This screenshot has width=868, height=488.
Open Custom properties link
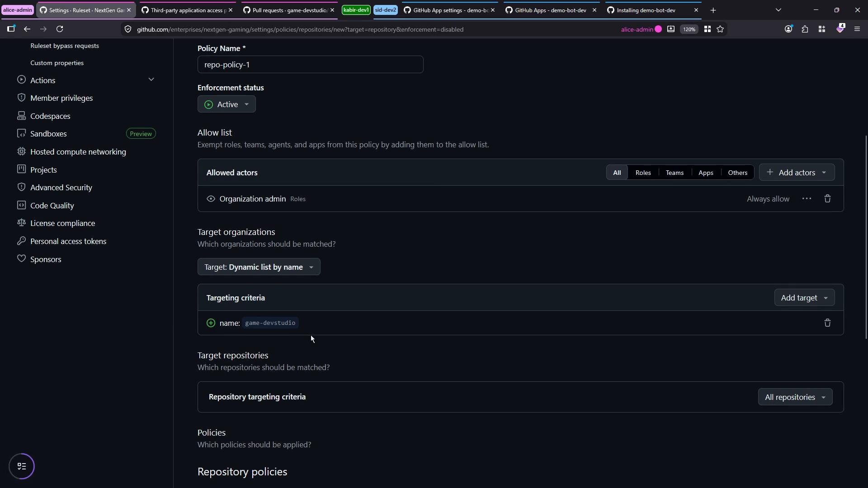pyautogui.click(x=57, y=63)
